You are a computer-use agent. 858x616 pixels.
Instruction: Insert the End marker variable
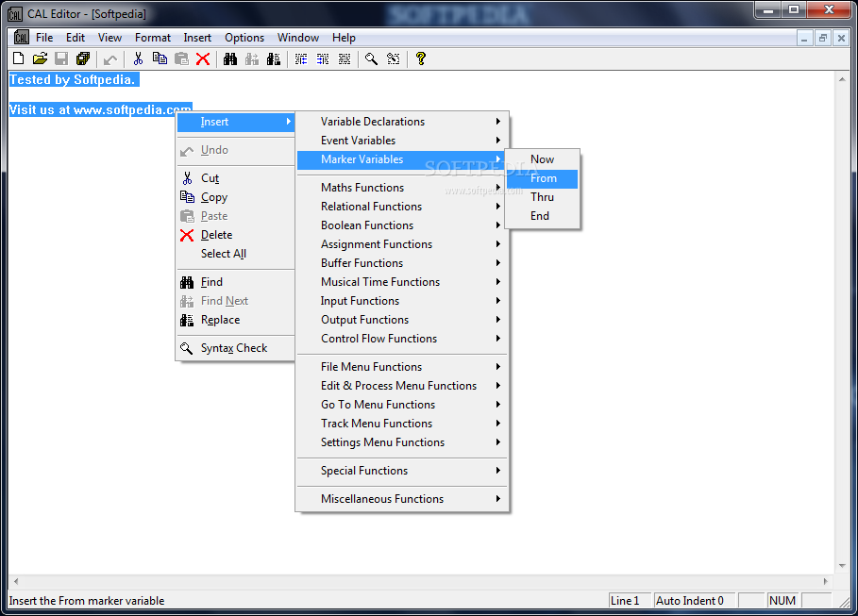[543, 216]
